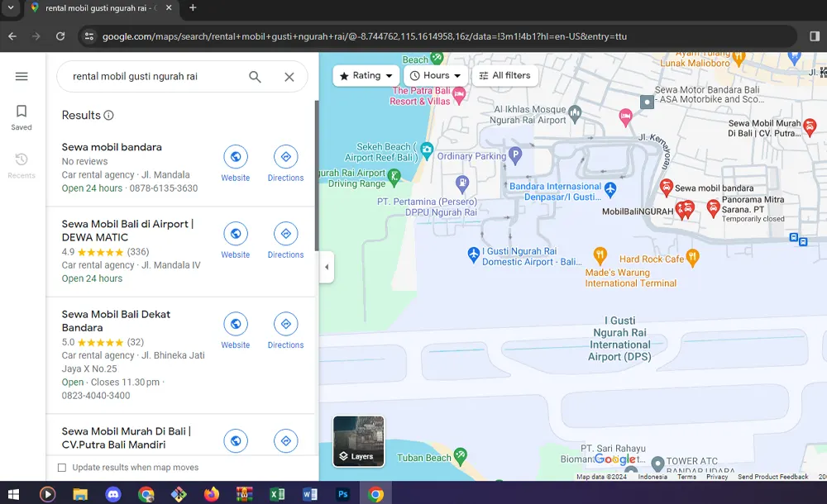Select Tuban Beach marker
Screen dimensions: 827x504
coord(461,455)
